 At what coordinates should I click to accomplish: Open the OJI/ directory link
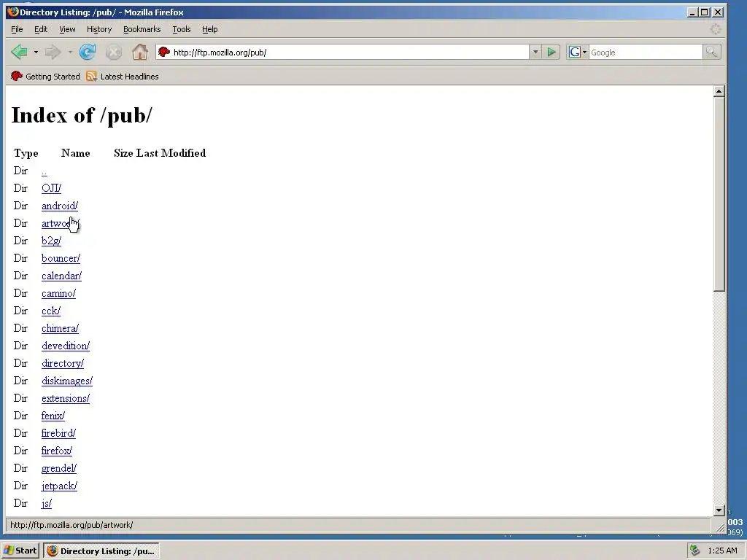pyautogui.click(x=52, y=188)
